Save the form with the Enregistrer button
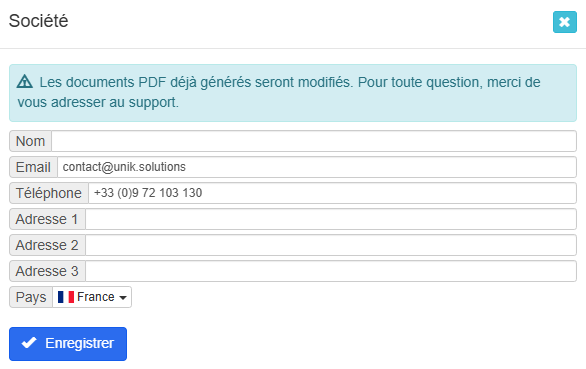 pyautogui.click(x=68, y=344)
